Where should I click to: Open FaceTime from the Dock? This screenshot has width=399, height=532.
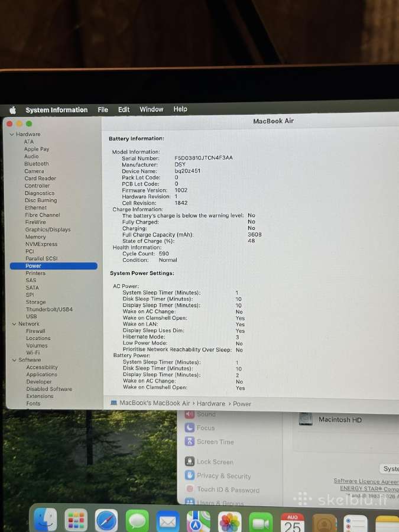(261, 523)
